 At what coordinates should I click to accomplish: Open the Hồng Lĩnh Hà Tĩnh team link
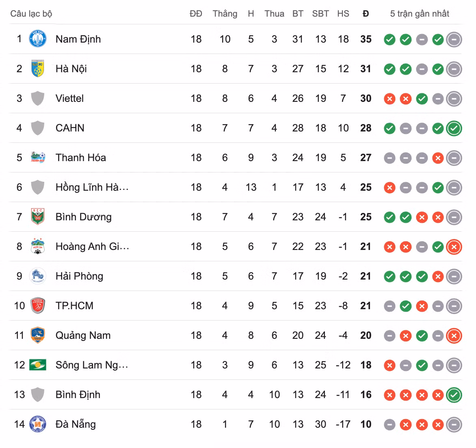92,187
